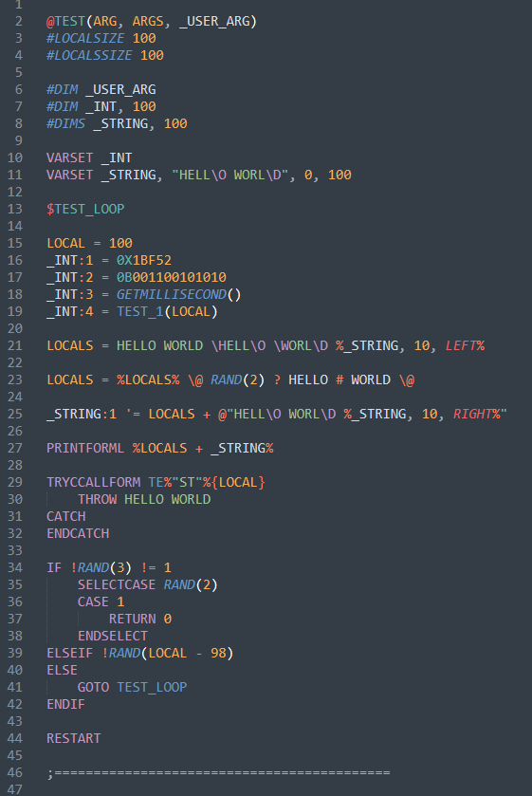Click the 0X1BF52 hex value

(144, 260)
